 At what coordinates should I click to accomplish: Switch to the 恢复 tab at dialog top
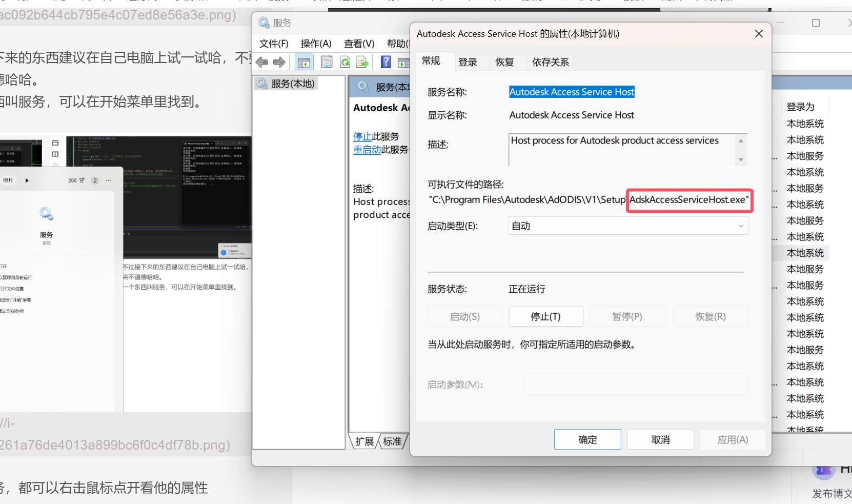coord(504,62)
